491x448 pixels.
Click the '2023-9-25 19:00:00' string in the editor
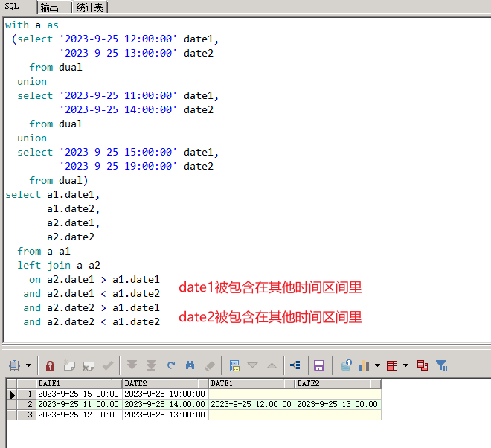[118, 167]
